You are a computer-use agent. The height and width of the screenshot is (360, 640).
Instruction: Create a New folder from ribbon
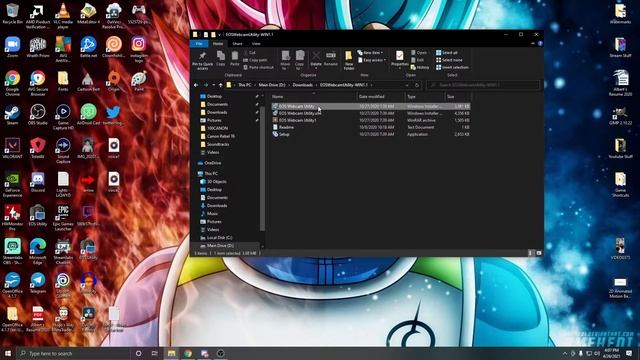(x=349, y=60)
